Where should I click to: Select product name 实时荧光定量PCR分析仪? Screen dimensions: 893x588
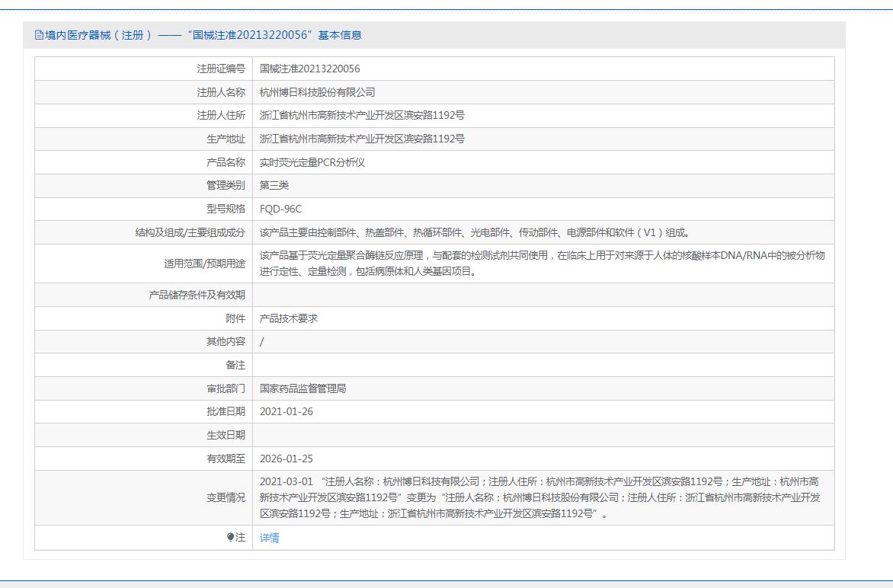(312, 162)
